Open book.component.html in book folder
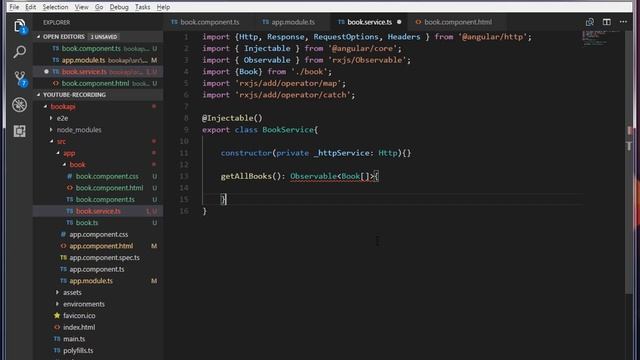Screen dimensions: 640x360 point(98,188)
